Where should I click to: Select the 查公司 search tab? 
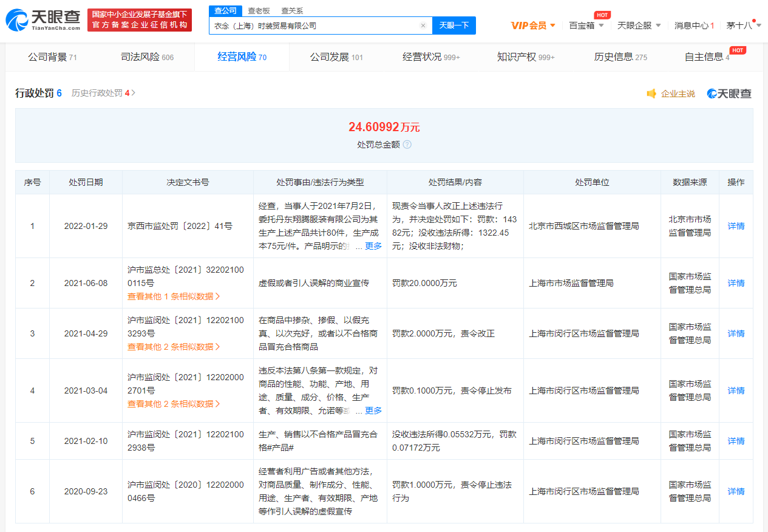pos(226,10)
